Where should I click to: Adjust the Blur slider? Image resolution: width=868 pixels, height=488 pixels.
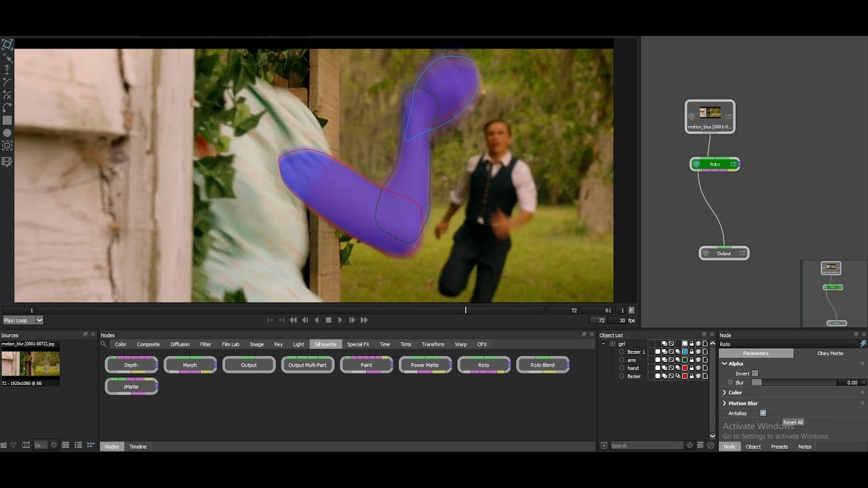tap(794, 382)
